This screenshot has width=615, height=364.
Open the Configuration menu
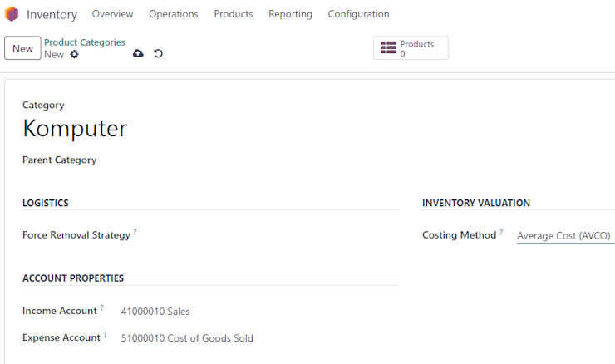(x=358, y=14)
